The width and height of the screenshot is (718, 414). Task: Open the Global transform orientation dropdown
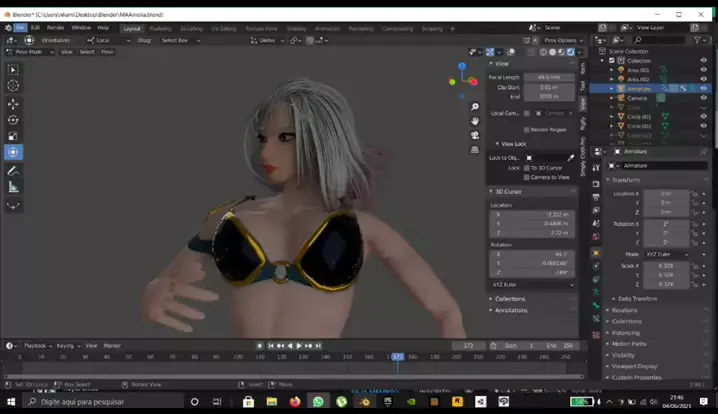tap(267, 40)
